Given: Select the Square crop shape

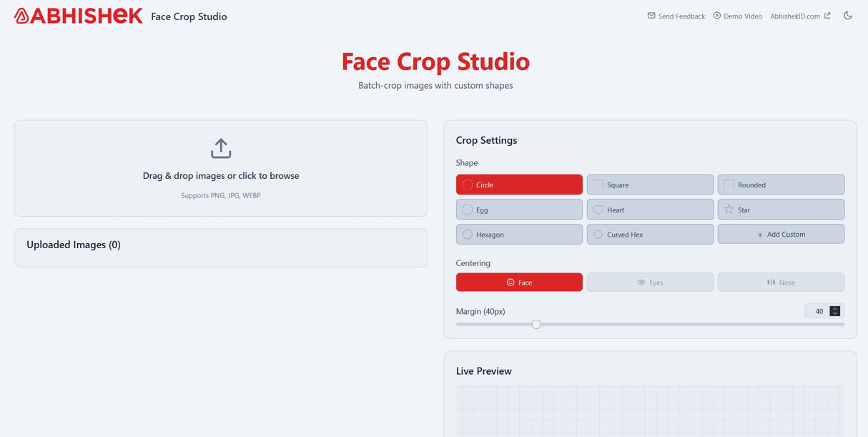Looking at the screenshot, I should (x=649, y=184).
